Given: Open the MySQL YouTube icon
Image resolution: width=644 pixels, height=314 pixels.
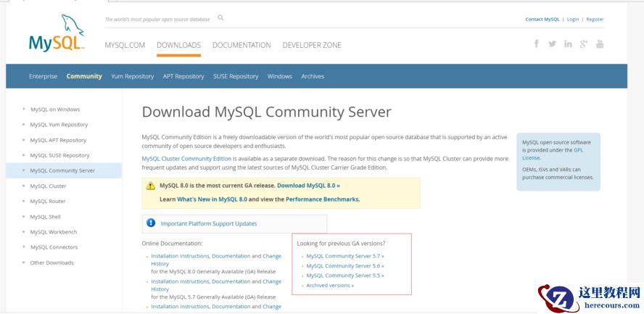Looking at the screenshot, I should (x=600, y=44).
